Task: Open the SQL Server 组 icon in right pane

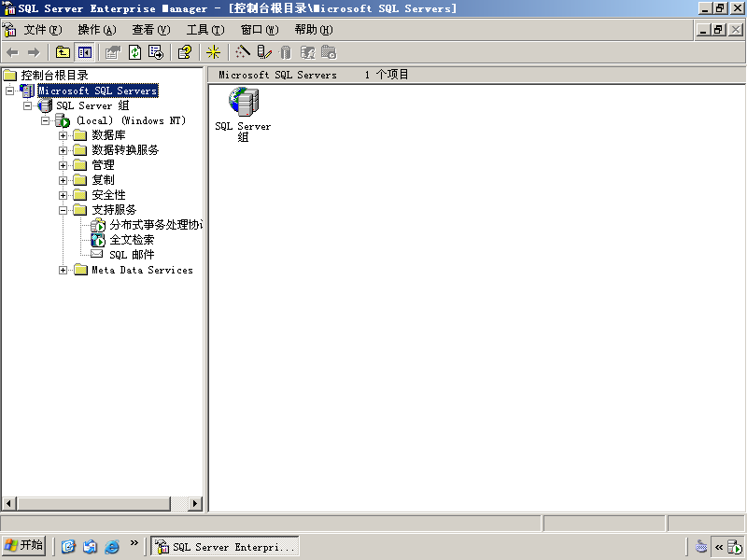Action: [x=244, y=102]
